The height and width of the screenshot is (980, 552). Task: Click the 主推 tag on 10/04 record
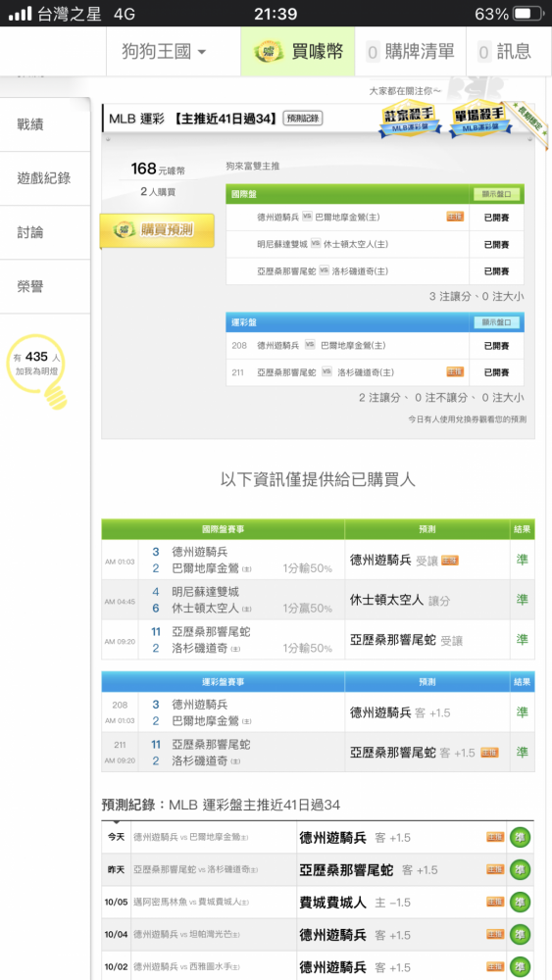pyautogui.click(x=495, y=934)
